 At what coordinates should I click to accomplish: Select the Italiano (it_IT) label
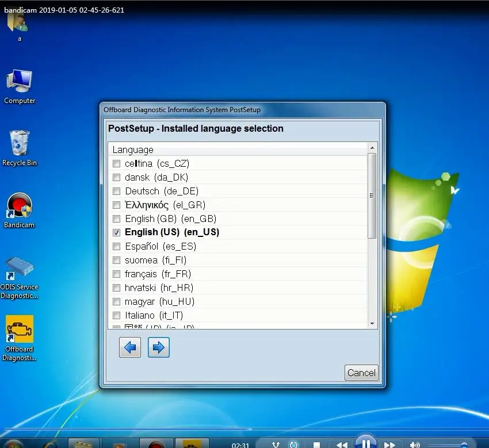pos(154,315)
